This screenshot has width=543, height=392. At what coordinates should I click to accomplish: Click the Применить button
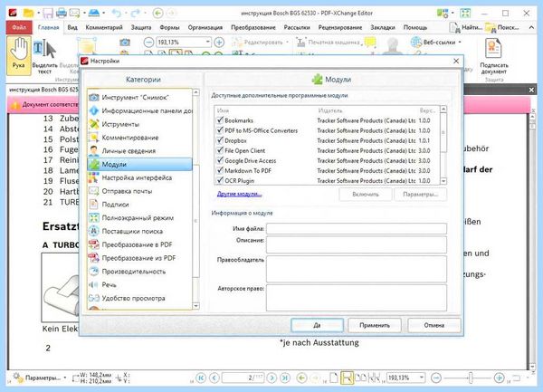click(375, 325)
